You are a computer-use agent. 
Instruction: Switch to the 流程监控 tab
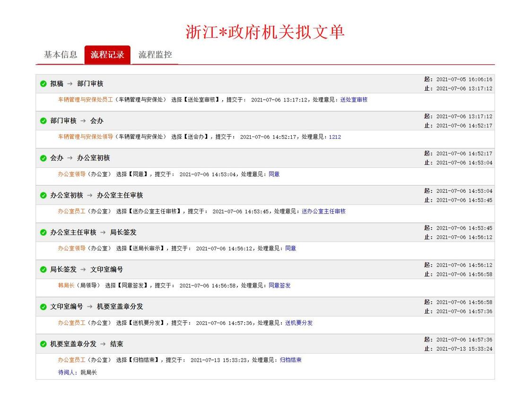click(155, 55)
